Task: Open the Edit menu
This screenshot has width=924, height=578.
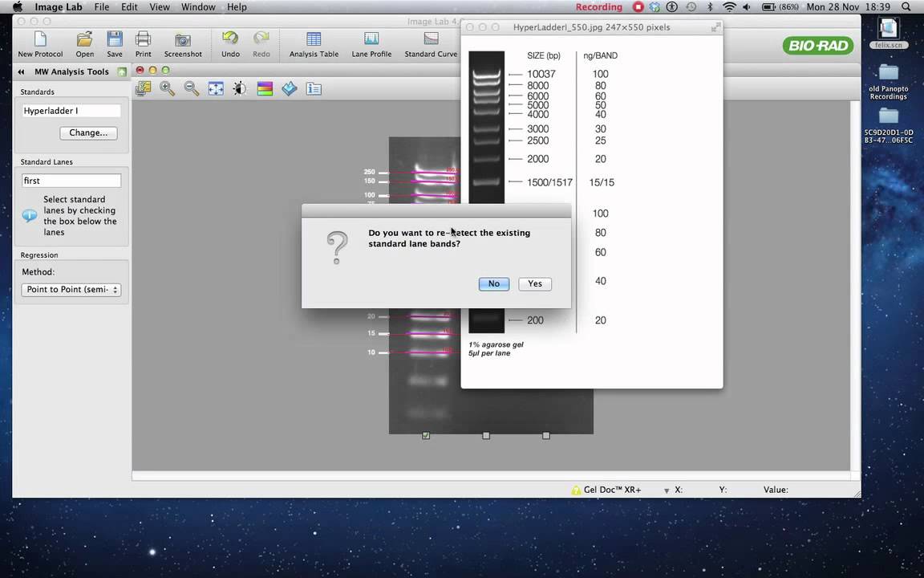Action: pos(129,7)
